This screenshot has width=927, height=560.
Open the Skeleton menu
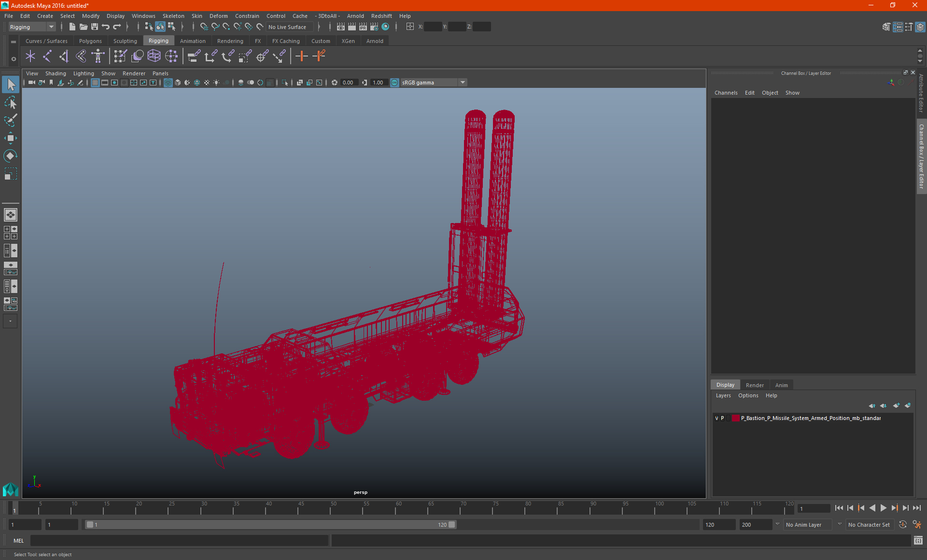(173, 16)
